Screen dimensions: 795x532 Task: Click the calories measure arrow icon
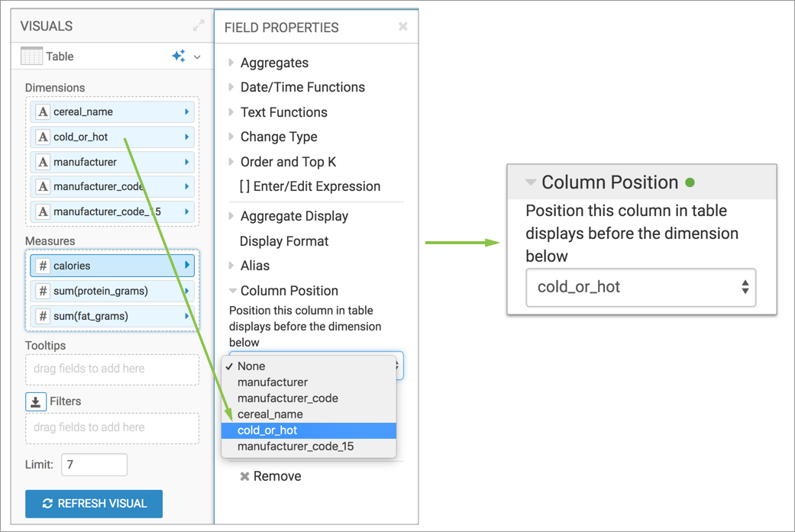[x=187, y=266]
